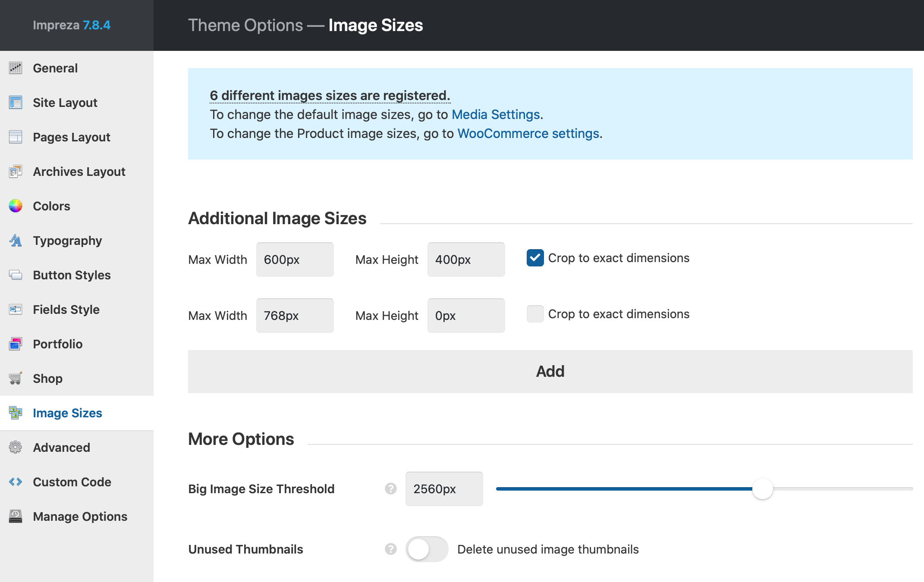
Task: Go to Custom Code section
Action: point(77,482)
